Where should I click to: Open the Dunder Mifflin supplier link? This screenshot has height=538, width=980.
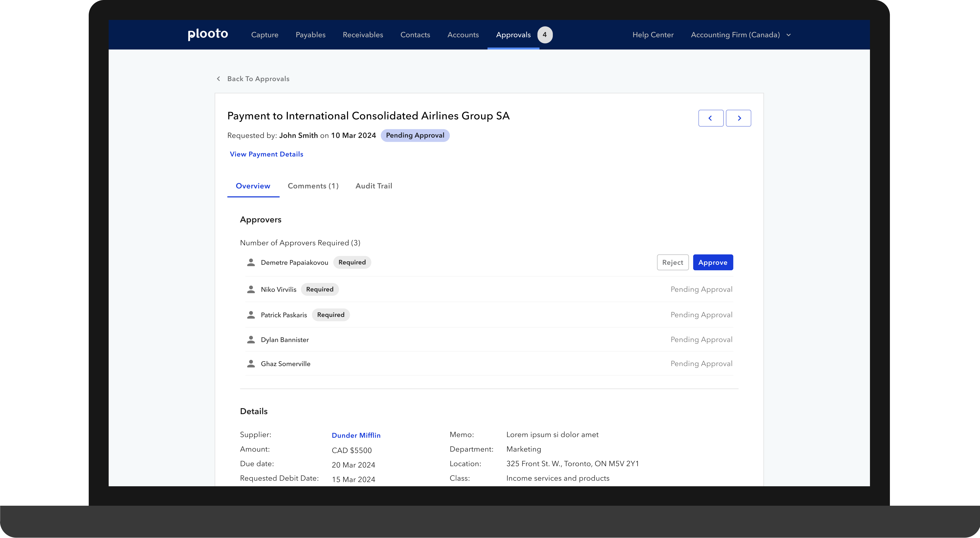pyautogui.click(x=356, y=435)
